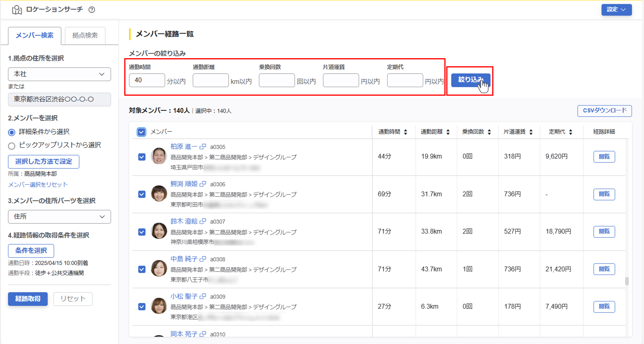Screen dimensions: 644x344
Task: Click the 通勤距離 km input field
Action: pos(211,80)
